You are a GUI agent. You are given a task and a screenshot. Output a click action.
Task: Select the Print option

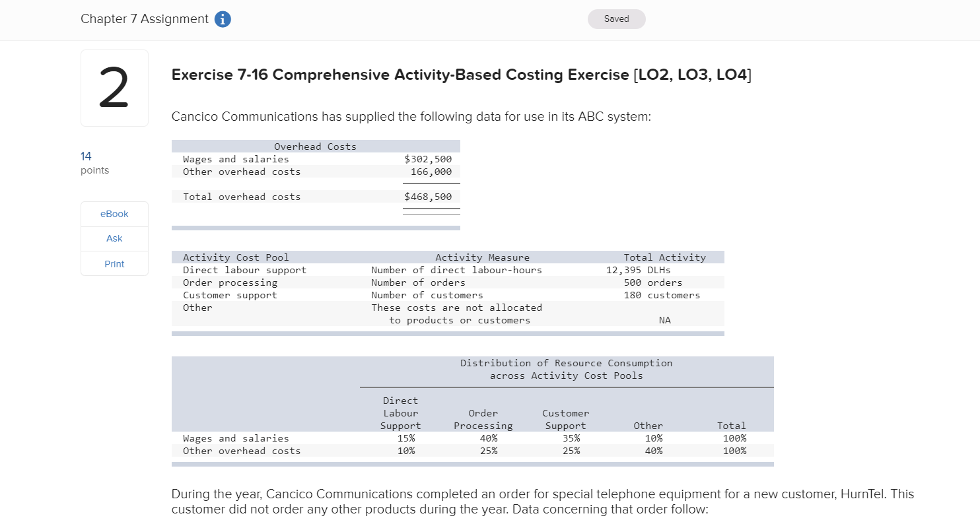114,263
